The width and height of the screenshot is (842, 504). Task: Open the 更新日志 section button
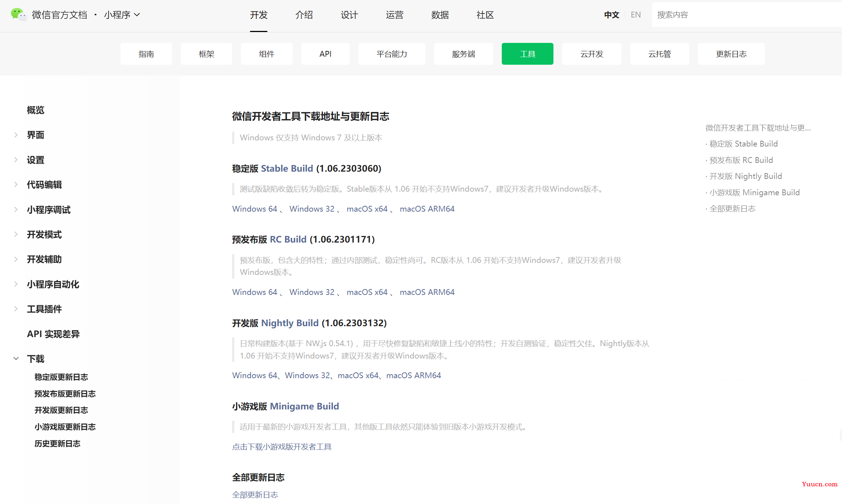731,54
